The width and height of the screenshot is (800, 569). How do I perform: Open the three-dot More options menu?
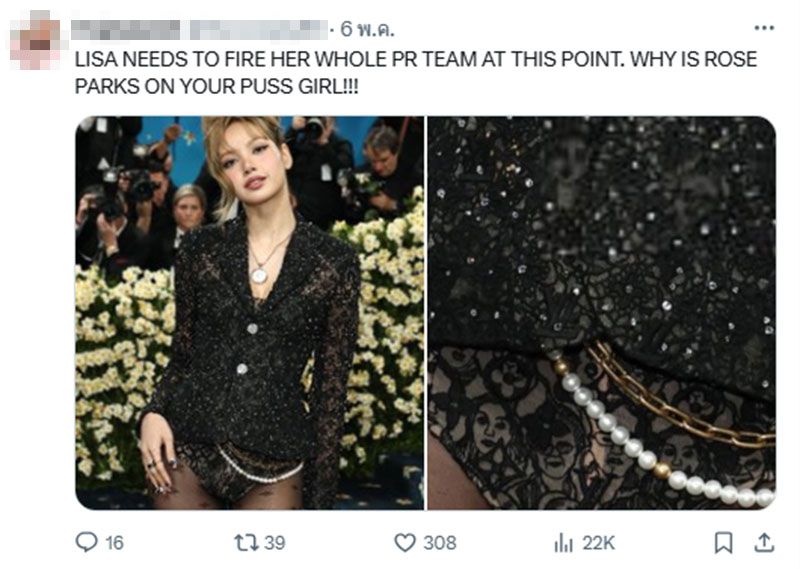click(763, 28)
